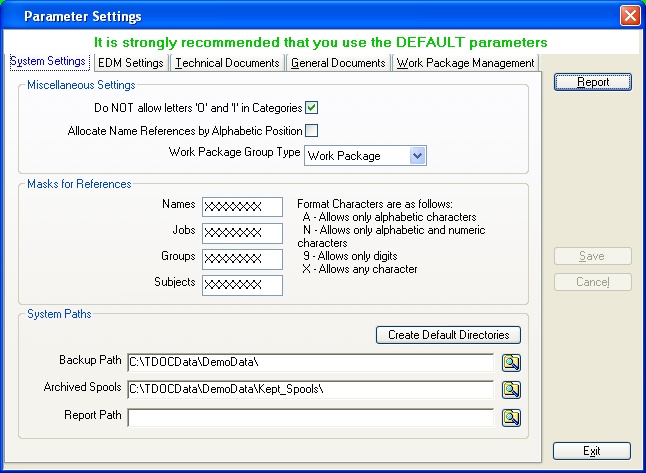Switch to the System Settings tab

pos(49,61)
